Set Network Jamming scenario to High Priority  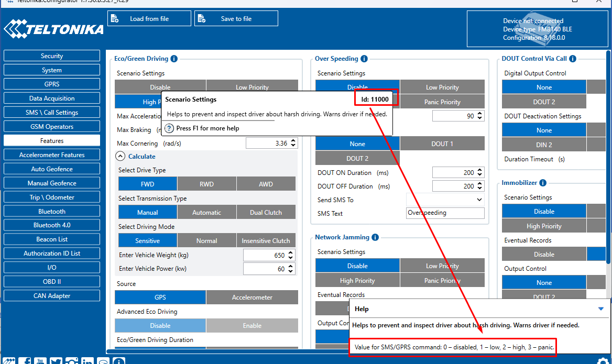coord(357,281)
